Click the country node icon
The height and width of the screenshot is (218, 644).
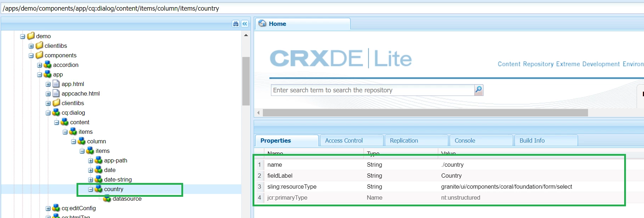pyautogui.click(x=99, y=189)
